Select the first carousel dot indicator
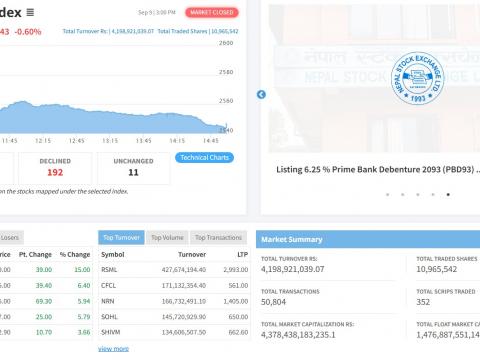 (x=387, y=194)
